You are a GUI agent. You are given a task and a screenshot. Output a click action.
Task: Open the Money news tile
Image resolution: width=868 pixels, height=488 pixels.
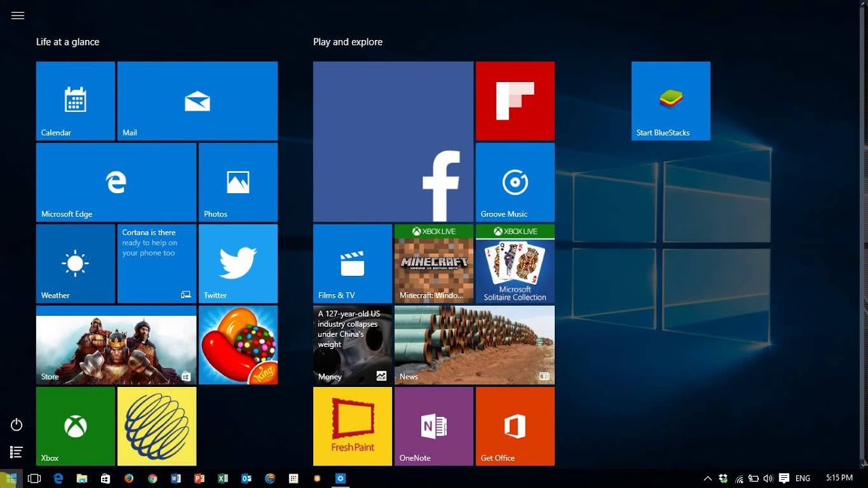(x=353, y=345)
